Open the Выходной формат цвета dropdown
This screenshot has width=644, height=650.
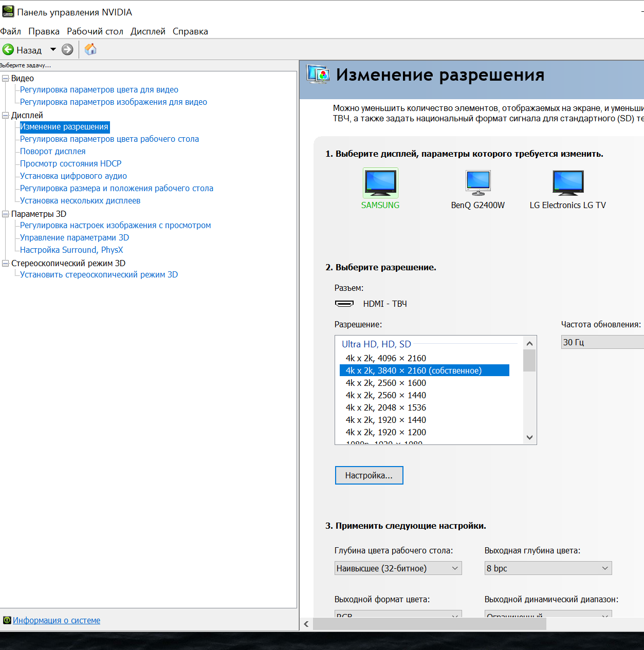click(x=398, y=614)
